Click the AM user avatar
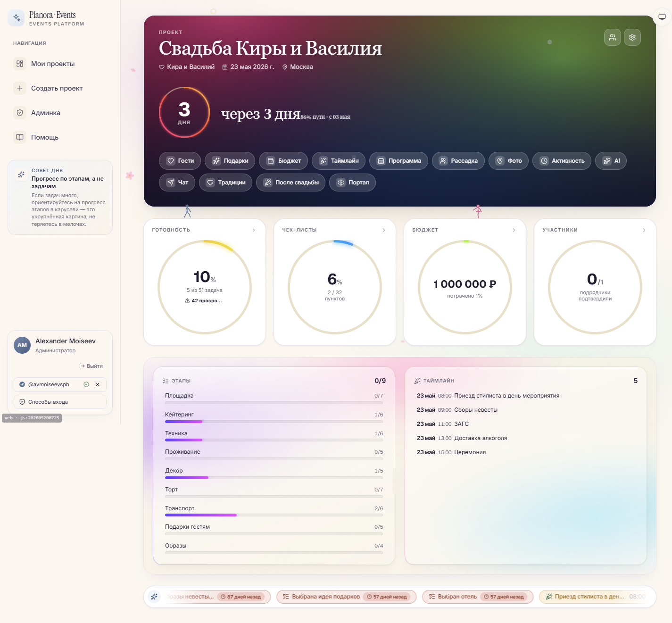The height and width of the screenshot is (623, 672). pos(22,345)
